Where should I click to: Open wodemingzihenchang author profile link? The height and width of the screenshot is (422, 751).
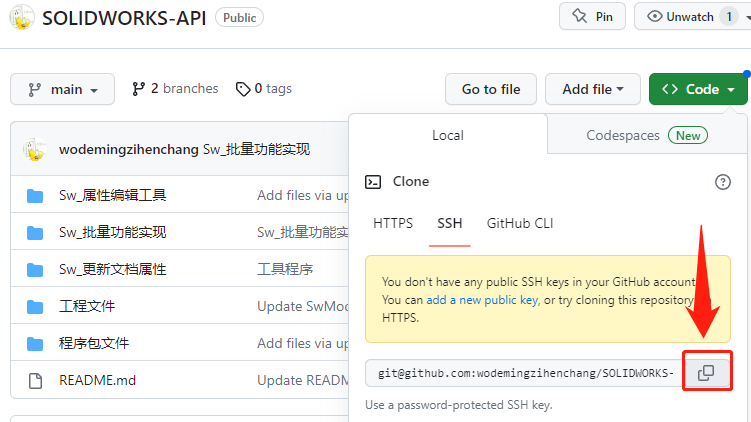[x=128, y=149]
